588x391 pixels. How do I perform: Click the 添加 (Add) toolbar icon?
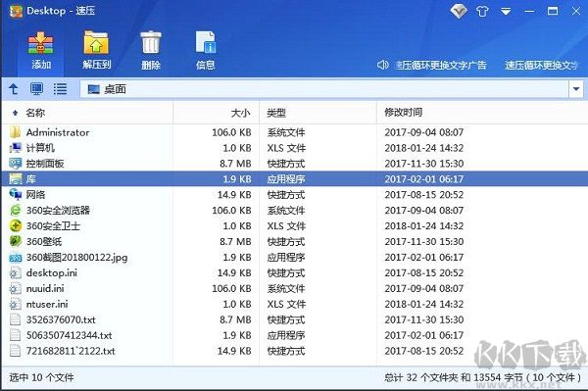click(x=41, y=43)
